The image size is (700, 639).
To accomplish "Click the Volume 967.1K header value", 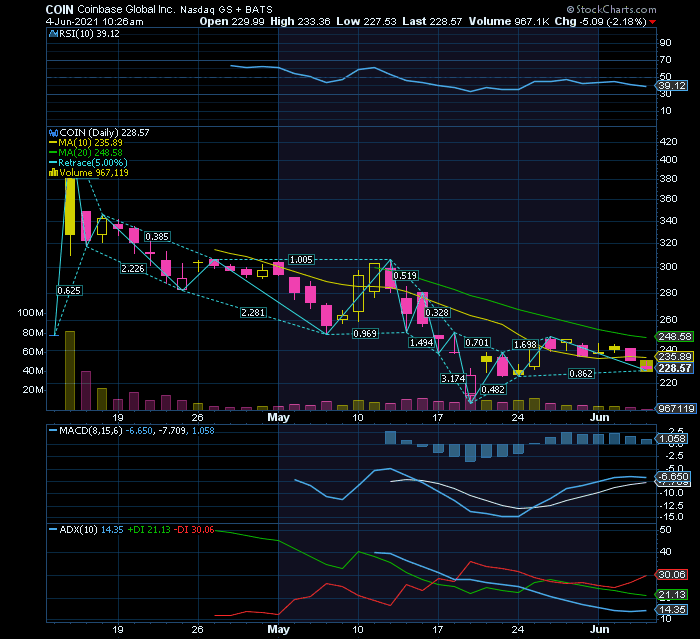I will point(509,21).
